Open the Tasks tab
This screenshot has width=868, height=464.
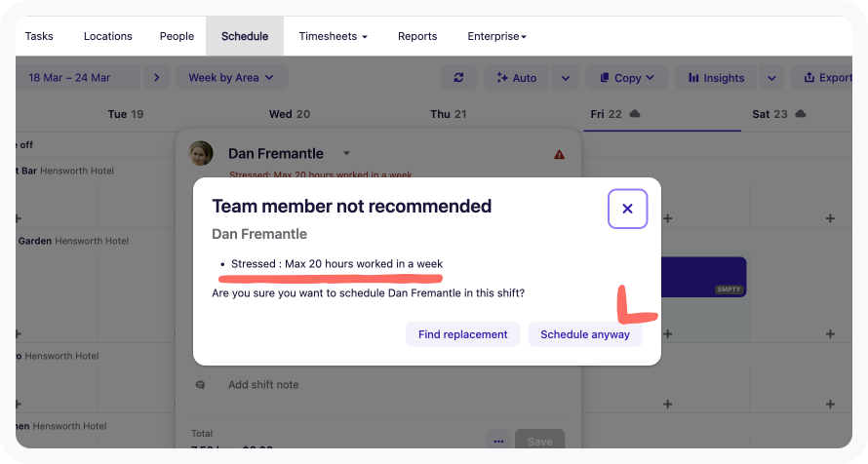[39, 36]
